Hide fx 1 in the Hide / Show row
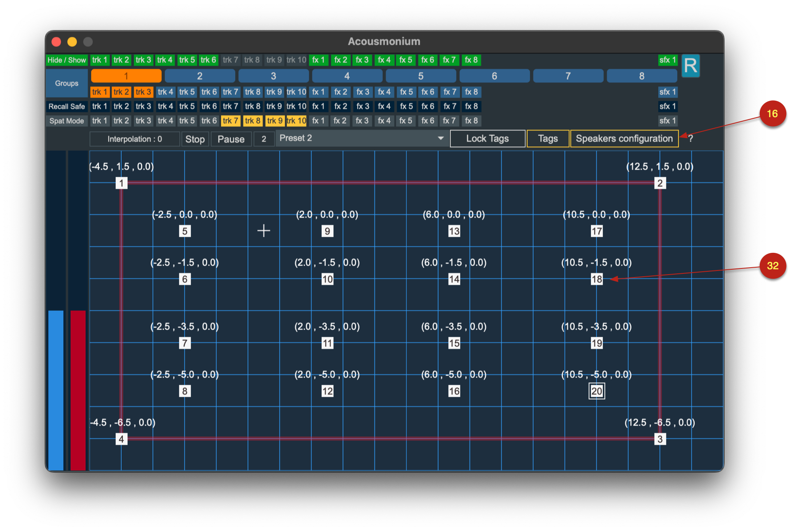 click(318, 60)
